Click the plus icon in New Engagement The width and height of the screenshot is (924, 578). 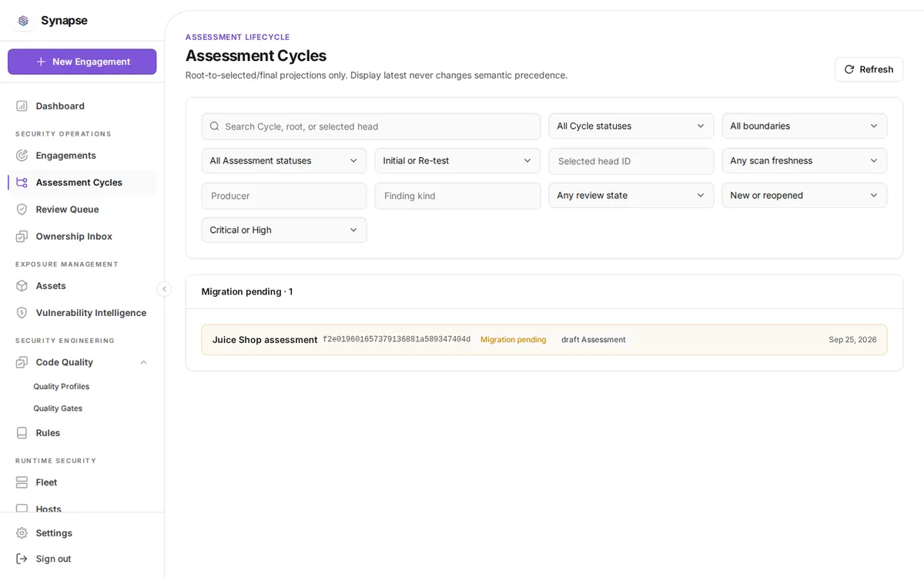click(42, 62)
